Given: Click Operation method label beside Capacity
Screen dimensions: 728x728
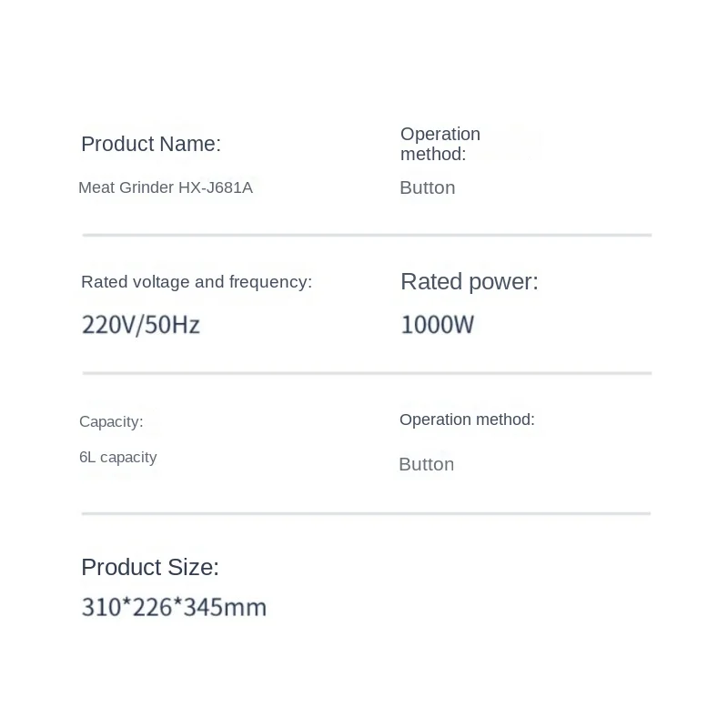Looking at the screenshot, I should point(467,420).
